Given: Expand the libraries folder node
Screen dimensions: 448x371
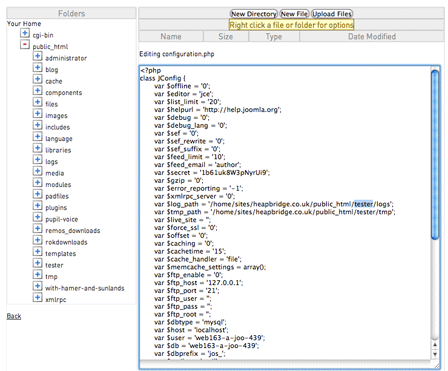Looking at the screenshot, I should [38, 148].
